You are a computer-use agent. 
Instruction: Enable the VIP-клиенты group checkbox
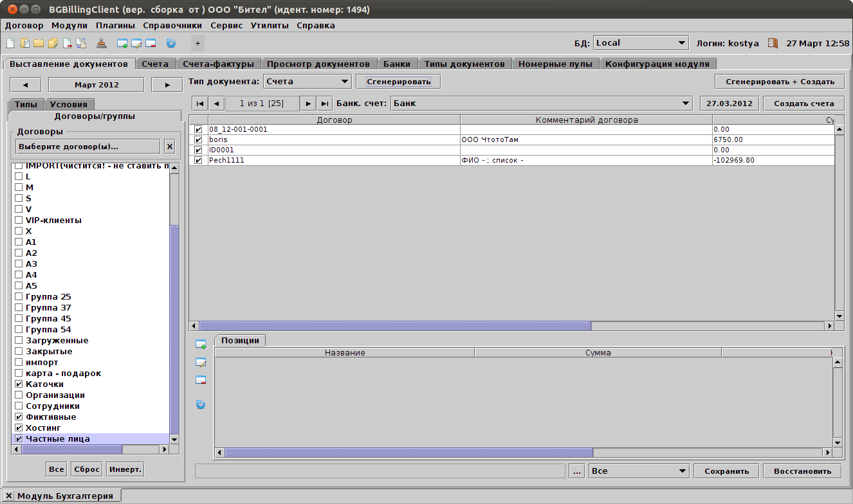tap(19, 220)
